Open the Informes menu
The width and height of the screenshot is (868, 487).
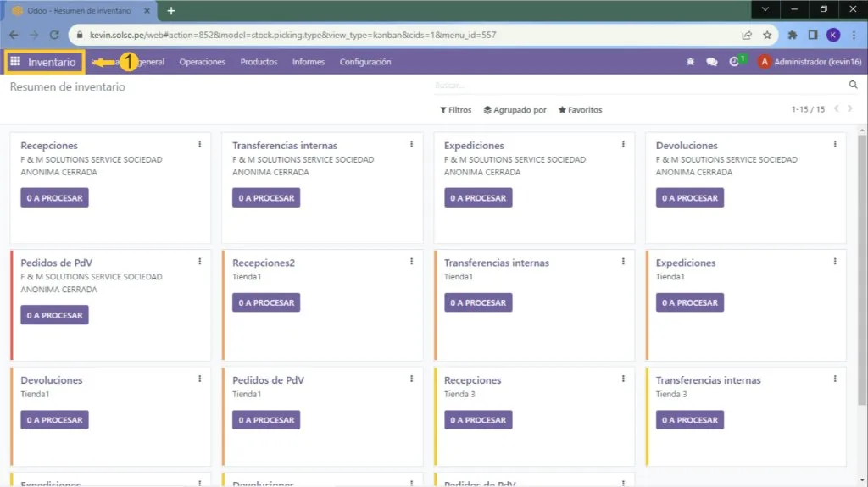click(x=309, y=62)
